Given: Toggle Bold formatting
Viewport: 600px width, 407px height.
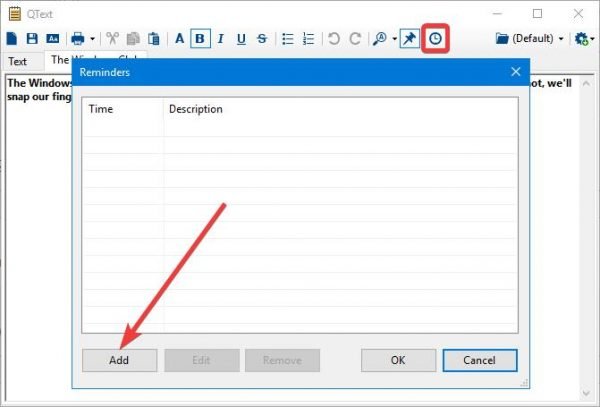Looking at the screenshot, I should (x=200, y=39).
